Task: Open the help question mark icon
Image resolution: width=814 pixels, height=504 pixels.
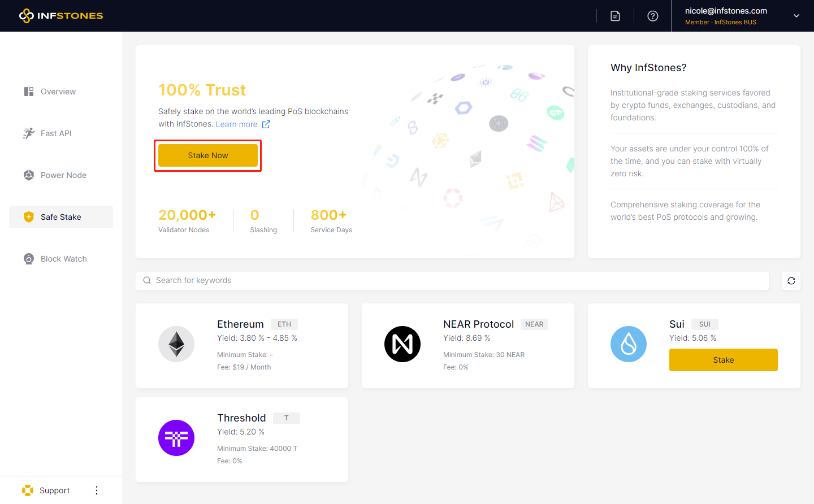Action: (653, 16)
